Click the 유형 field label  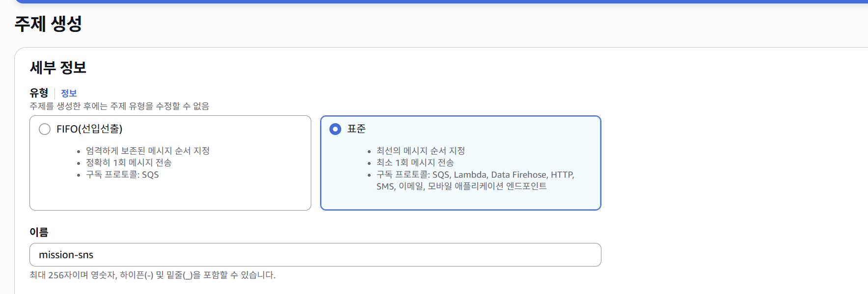coord(39,93)
